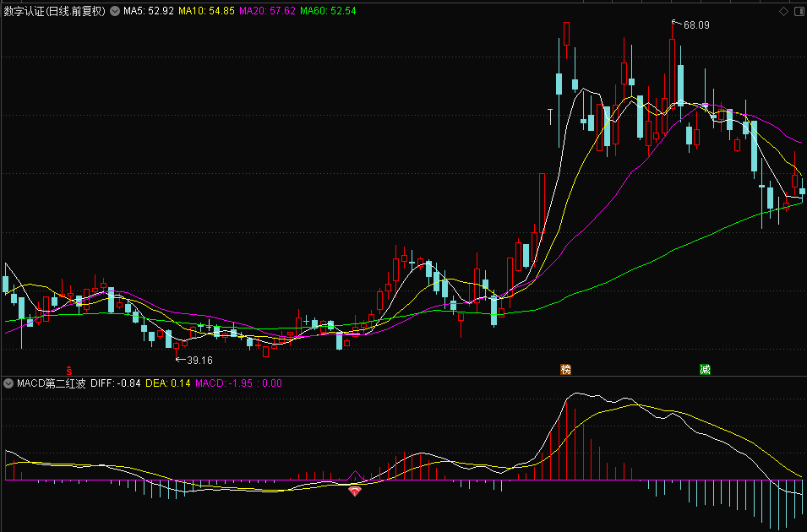Click the MA5: 52.92 moving average label
The image size is (807, 532).
148,12
